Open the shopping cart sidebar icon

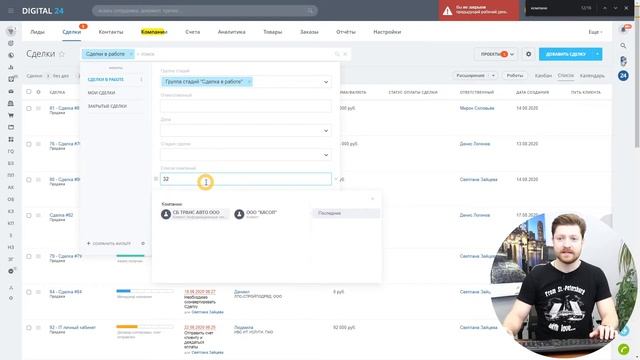pos(11,116)
